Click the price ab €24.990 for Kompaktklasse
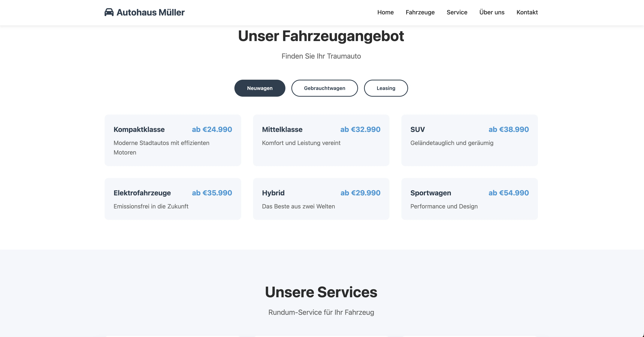This screenshot has height=337, width=644. (x=212, y=129)
